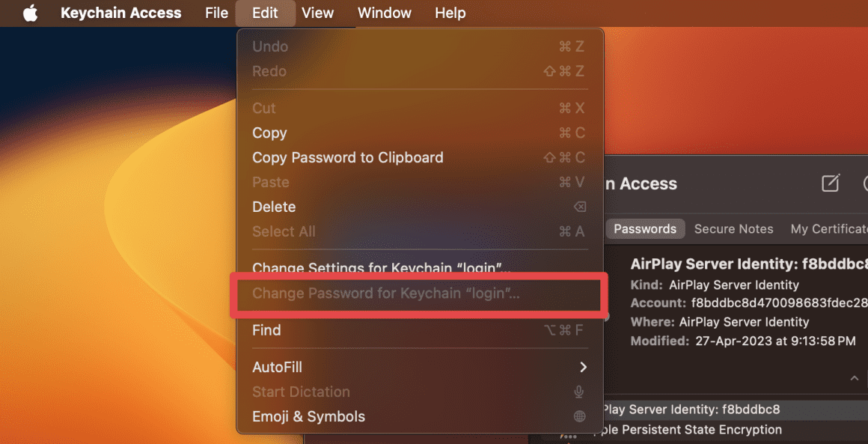Open the View menu
The height and width of the screenshot is (444, 868).
pyautogui.click(x=317, y=13)
